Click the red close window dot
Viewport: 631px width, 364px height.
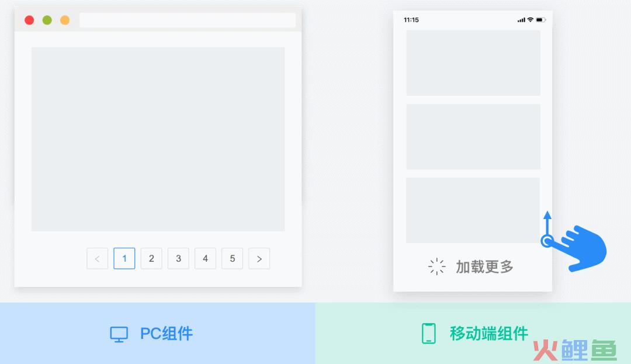(x=29, y=20)
